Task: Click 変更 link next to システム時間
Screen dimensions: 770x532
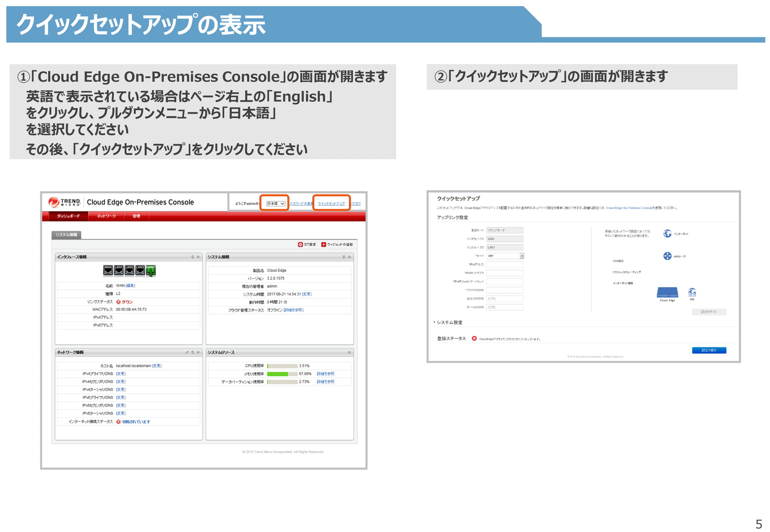Action: pyautogui.click(x=307, y=294)
